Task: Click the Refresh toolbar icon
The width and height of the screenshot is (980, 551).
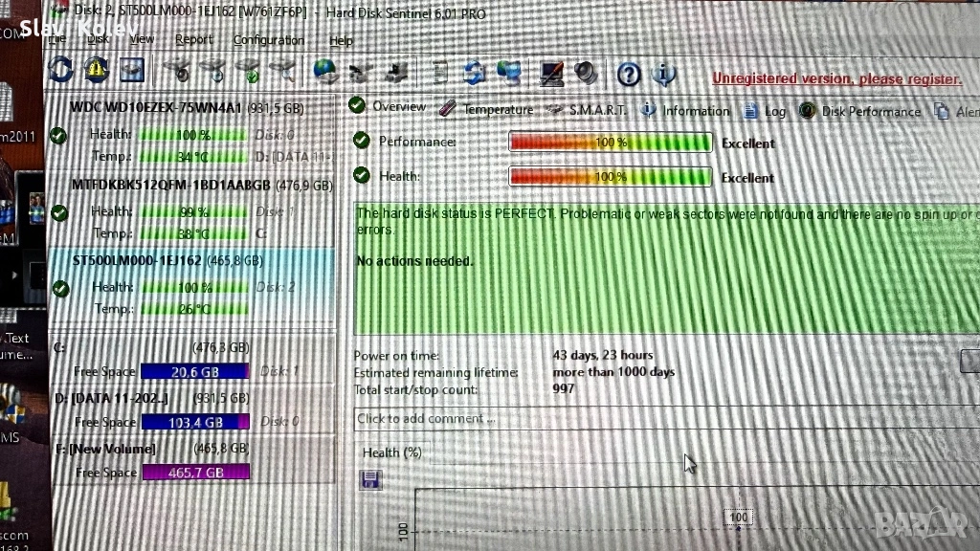Action: coord(60,69)
